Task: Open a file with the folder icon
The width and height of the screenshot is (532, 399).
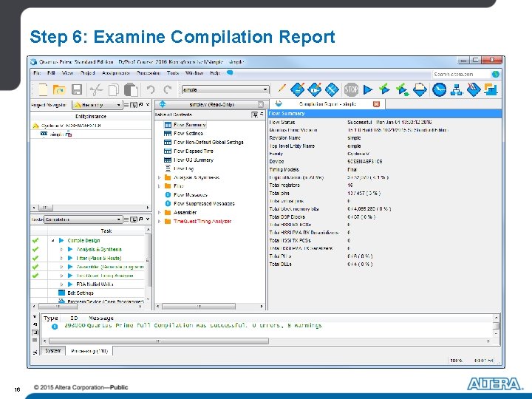Action: pos(59,90)
